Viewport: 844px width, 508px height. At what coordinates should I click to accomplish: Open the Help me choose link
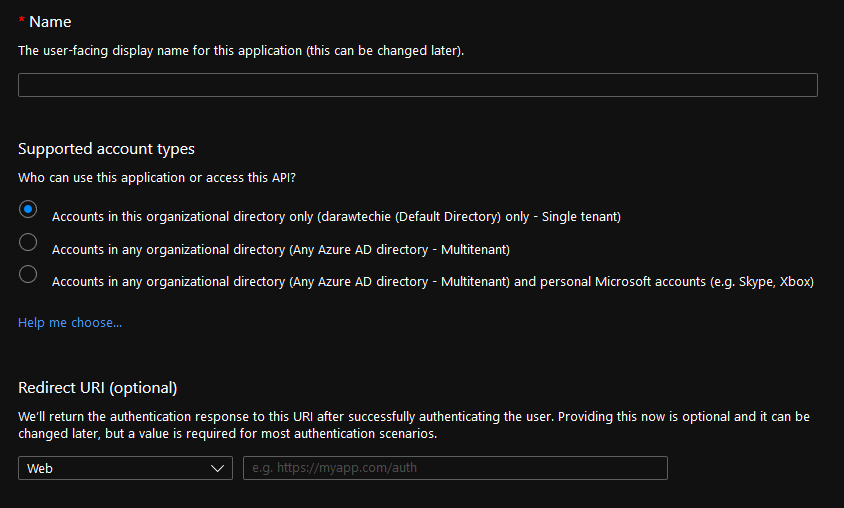[70, 323]
